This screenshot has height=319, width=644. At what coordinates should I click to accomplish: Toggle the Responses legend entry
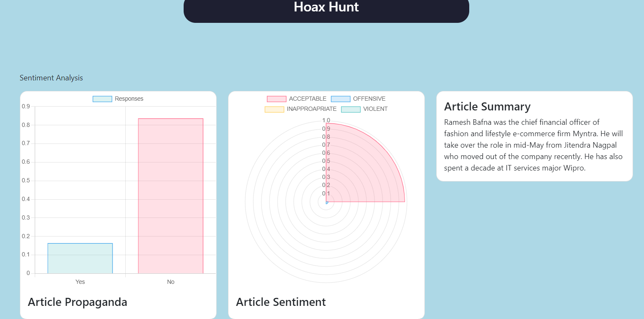tap(129, 99)
